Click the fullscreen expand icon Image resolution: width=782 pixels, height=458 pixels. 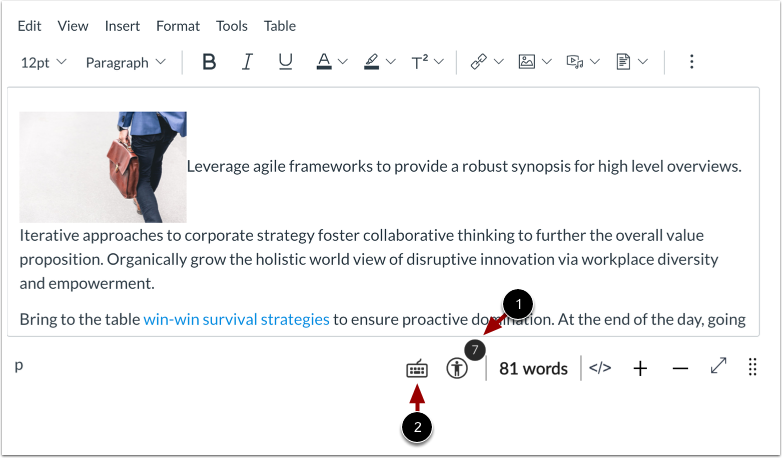tap(718, 367)
